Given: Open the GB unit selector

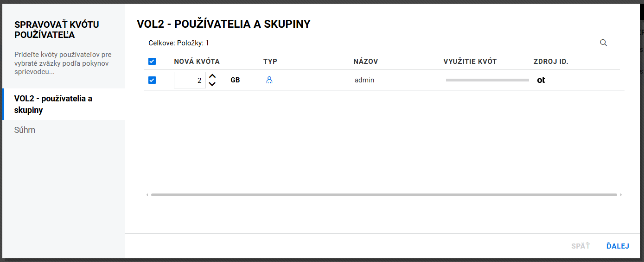Looking at the screenshot, I should click(235, 80).
